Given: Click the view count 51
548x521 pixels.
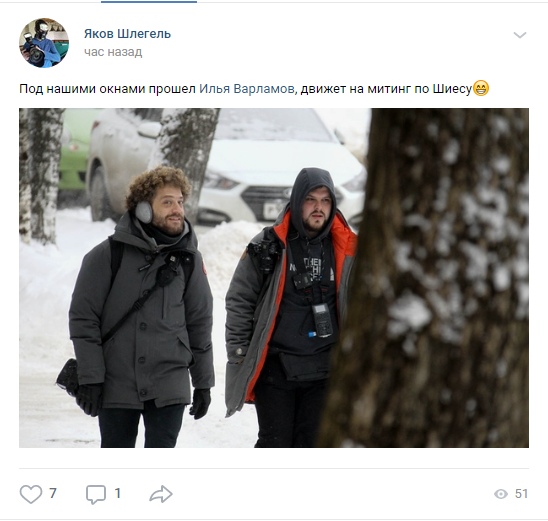Looking at the screenshot, I should pos(521,494).
